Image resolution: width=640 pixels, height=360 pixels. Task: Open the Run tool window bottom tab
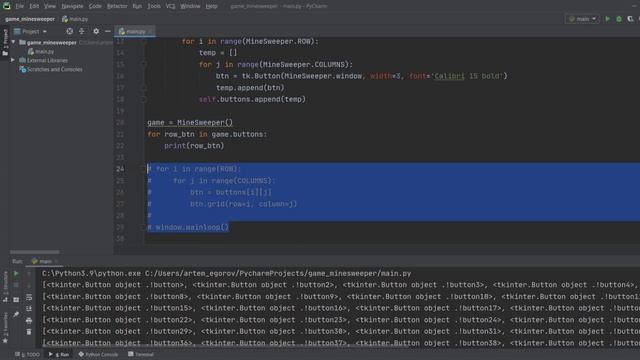[x=58, y=354]
